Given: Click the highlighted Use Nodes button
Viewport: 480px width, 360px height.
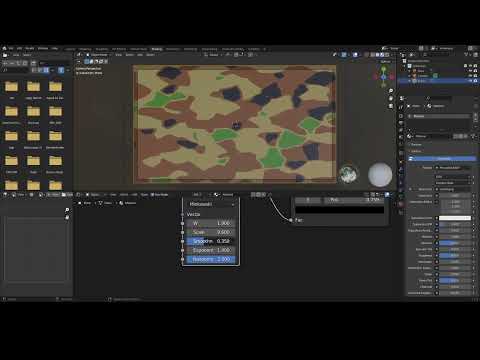Looking at the screenshot, I should coord(442,159).
